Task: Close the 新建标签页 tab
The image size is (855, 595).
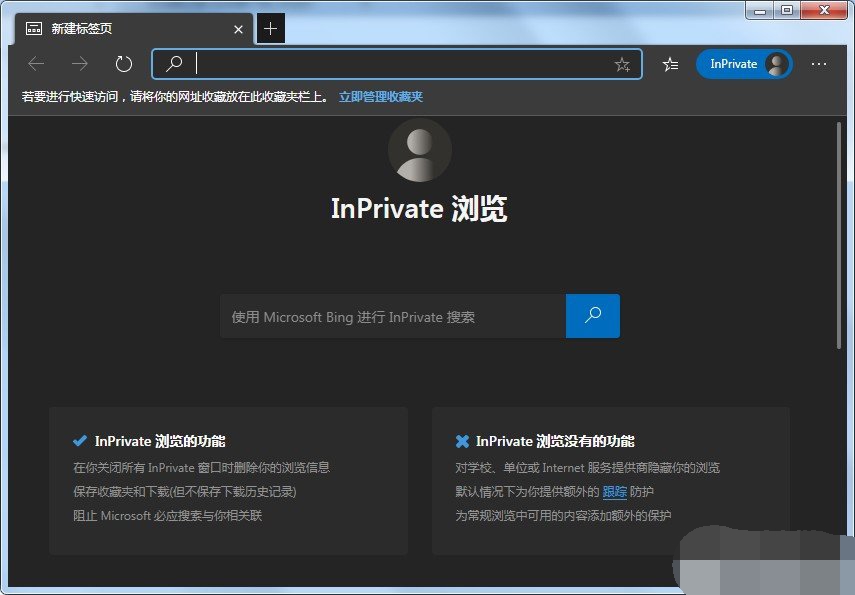Action: (238, 29)
